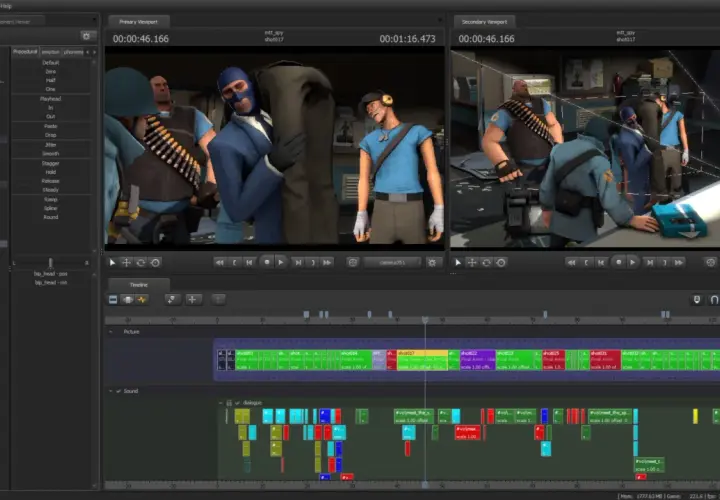
Task: Click rewind button in Secondary Viewport
Action: click(572, 263)
